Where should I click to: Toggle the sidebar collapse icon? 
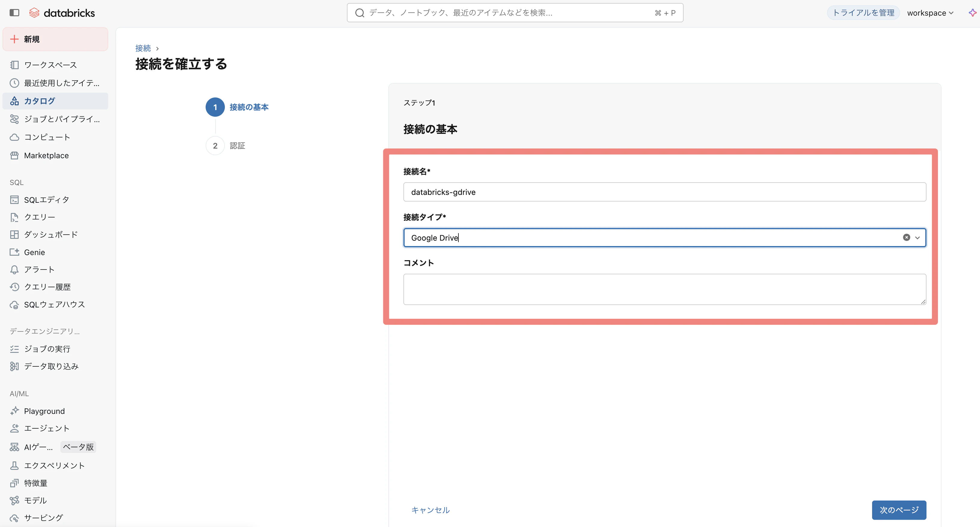(14, 13)
